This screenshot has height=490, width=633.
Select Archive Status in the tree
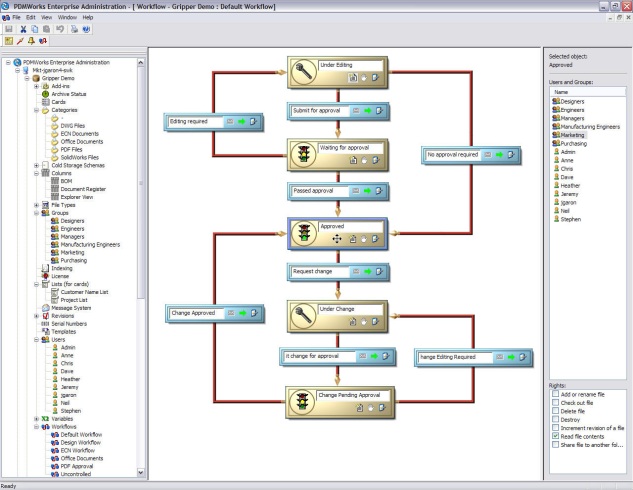tap(69, 94)
